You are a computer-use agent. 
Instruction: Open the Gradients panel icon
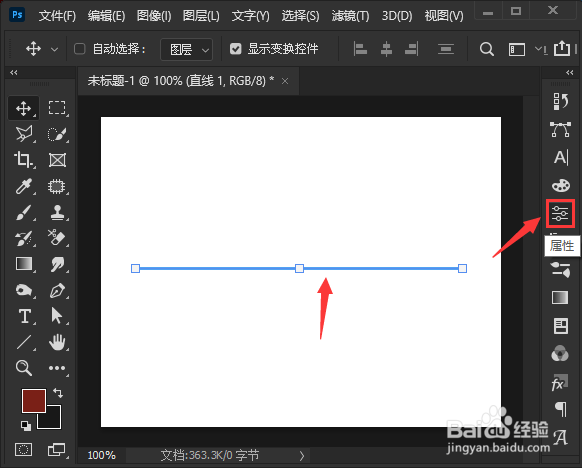pyautogui.click(x=560, y=298)
